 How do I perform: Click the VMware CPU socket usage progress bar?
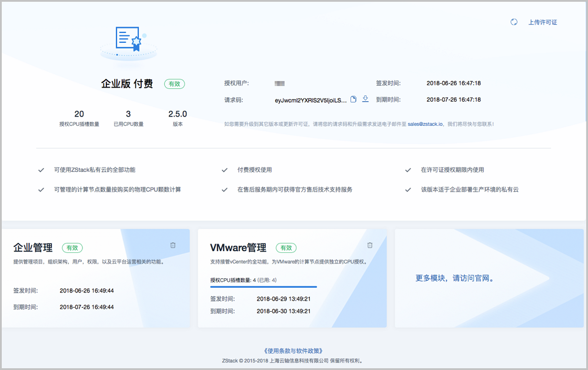[x=263, y=287]
